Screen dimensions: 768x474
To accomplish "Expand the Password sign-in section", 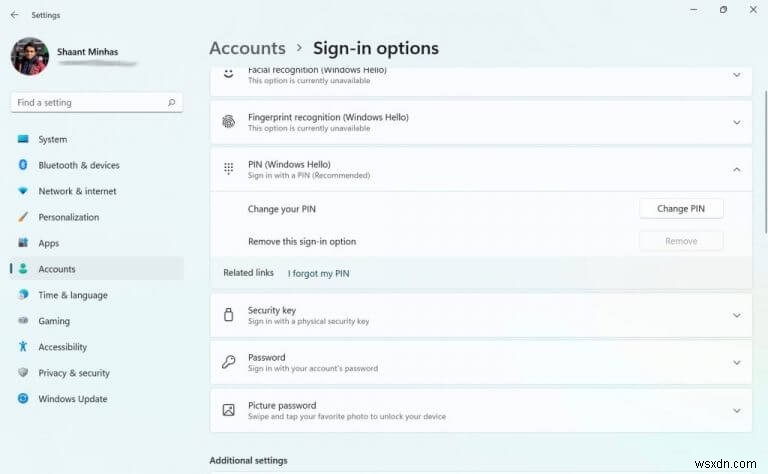I will [736, 363].
